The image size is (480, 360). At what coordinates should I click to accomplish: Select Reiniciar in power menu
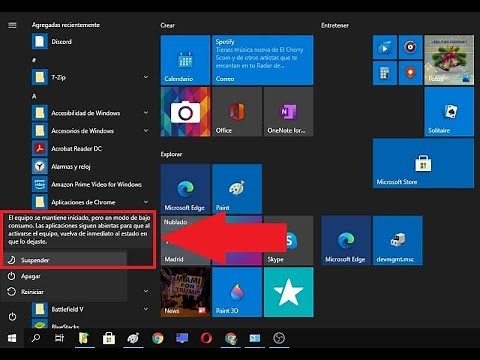point(65,292)
